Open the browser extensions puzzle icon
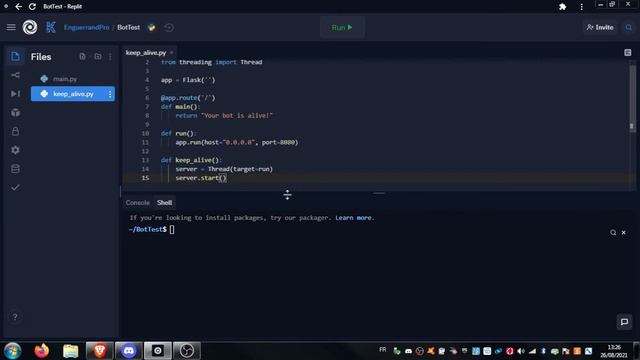 562,7
